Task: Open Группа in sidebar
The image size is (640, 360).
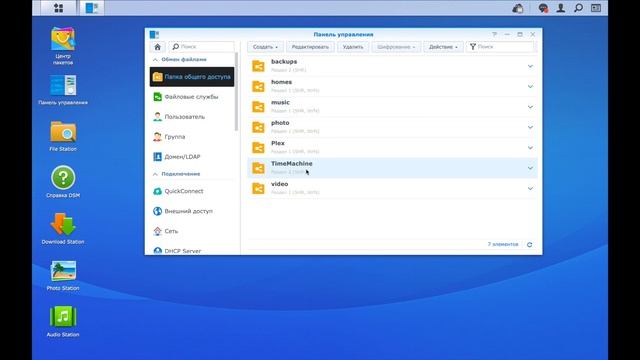Action: click(x=192, y=137)
